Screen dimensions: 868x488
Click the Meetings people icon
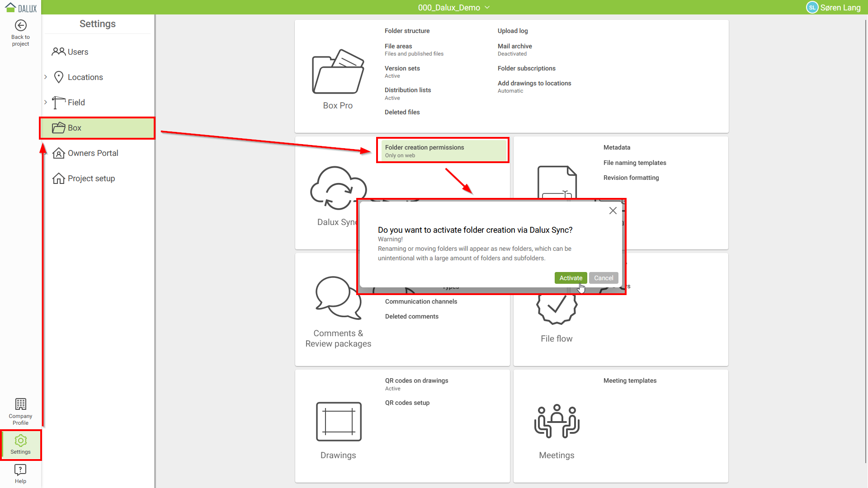557,422
